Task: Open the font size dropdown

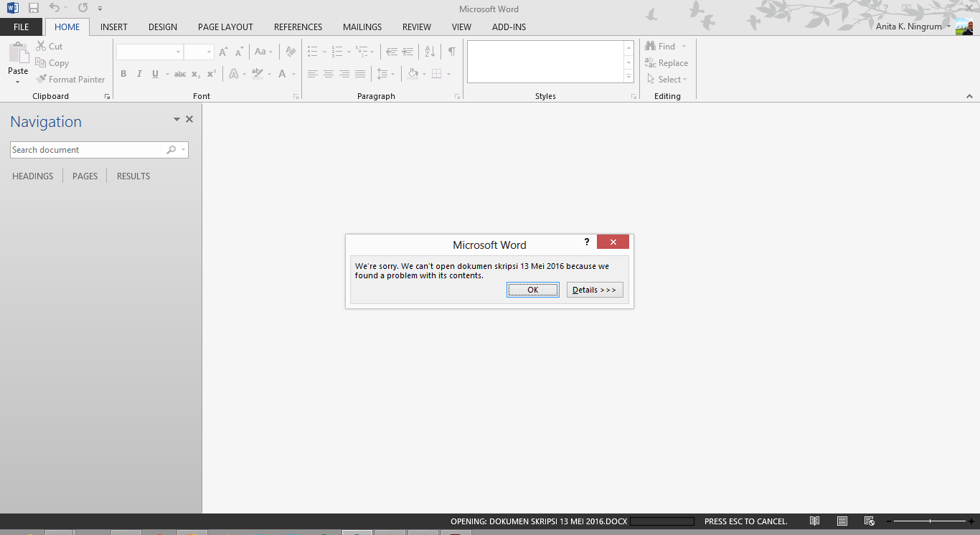Action: (209, 52)
